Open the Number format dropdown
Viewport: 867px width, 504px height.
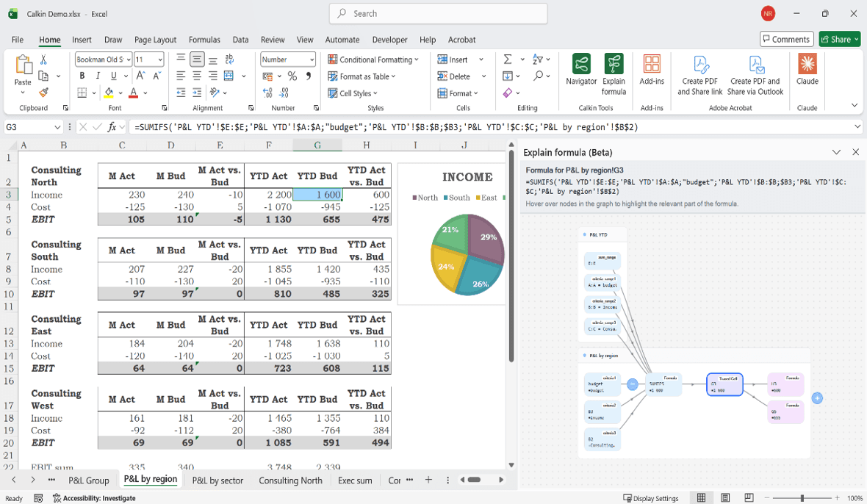[x=288, y=60]
